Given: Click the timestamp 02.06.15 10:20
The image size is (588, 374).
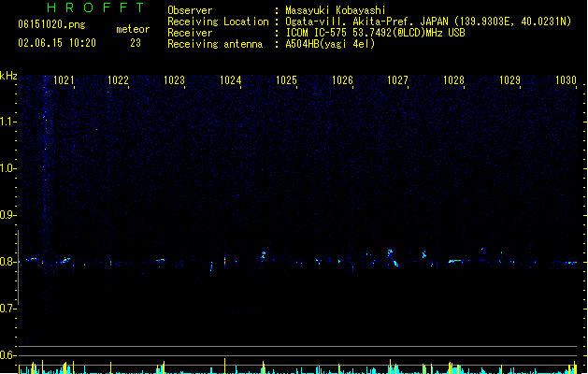Looking at the screenshot, I should [57, 43].
